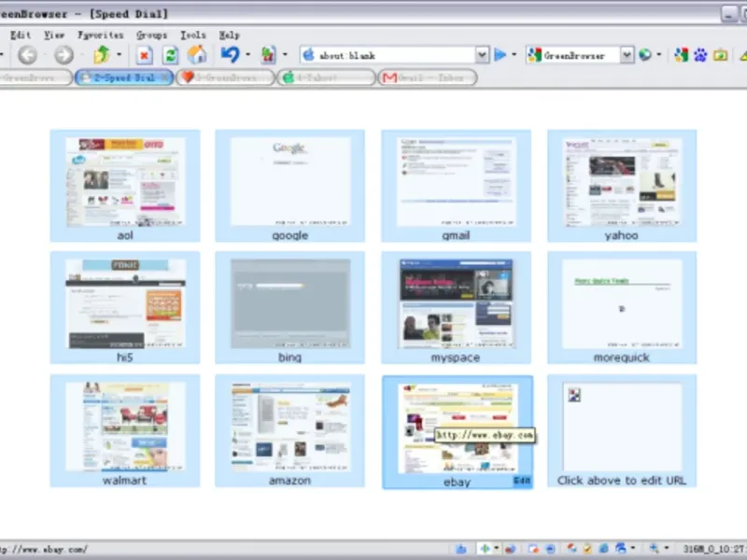Click the yellow checkmark icon in the status bar
This screenshot has width=747, height=560.
click(587, 549)
